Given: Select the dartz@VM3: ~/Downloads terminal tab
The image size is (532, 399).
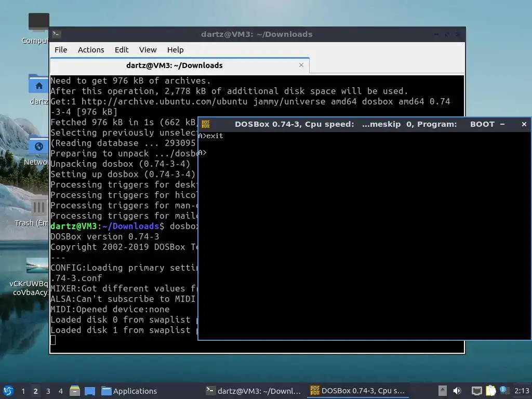Looking at the screenshot, I should [x=175, y=65].
